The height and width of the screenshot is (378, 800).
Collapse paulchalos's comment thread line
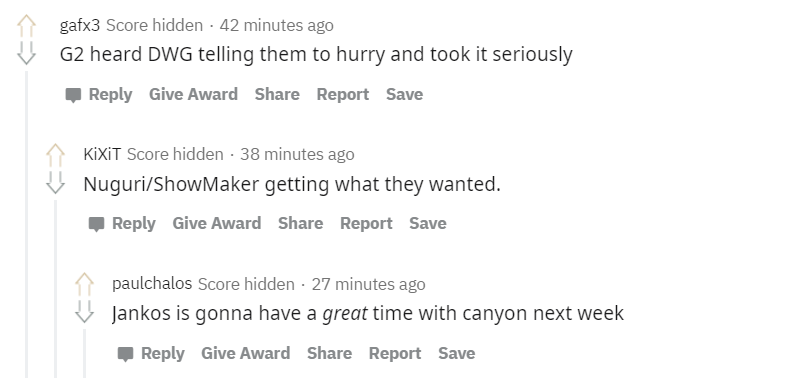85,354
